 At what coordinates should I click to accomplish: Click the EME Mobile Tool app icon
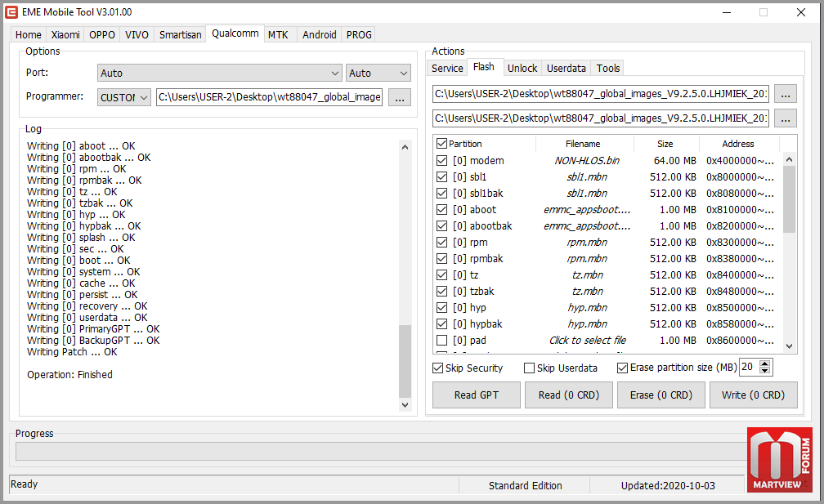[11, 12]
